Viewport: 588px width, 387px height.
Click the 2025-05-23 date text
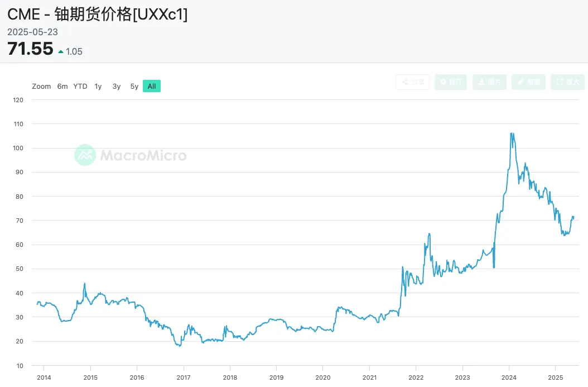pos(32,32)
